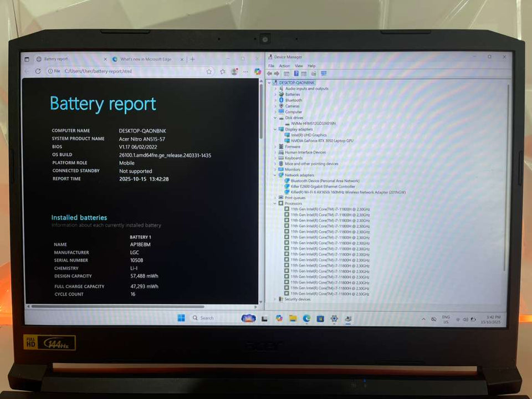Select Killer E2600 Gigabit Ethernet Controller
The image size is (532, 399).
tap(323, 186)
